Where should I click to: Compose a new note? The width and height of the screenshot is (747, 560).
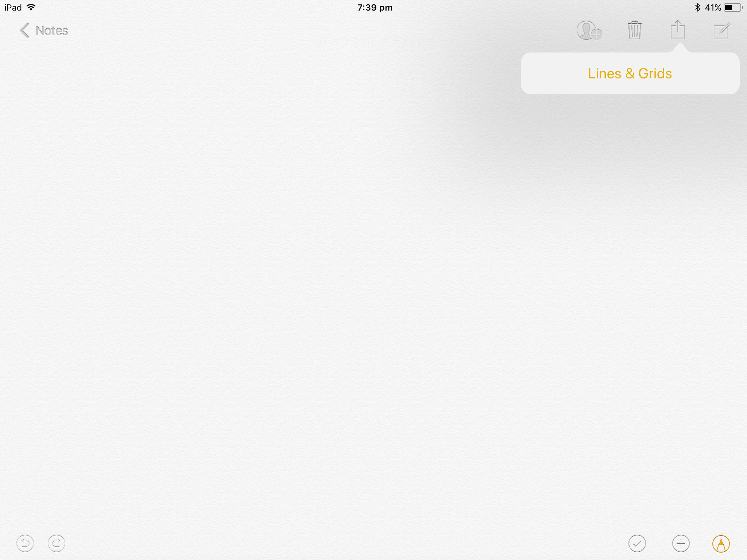[721, 31]
